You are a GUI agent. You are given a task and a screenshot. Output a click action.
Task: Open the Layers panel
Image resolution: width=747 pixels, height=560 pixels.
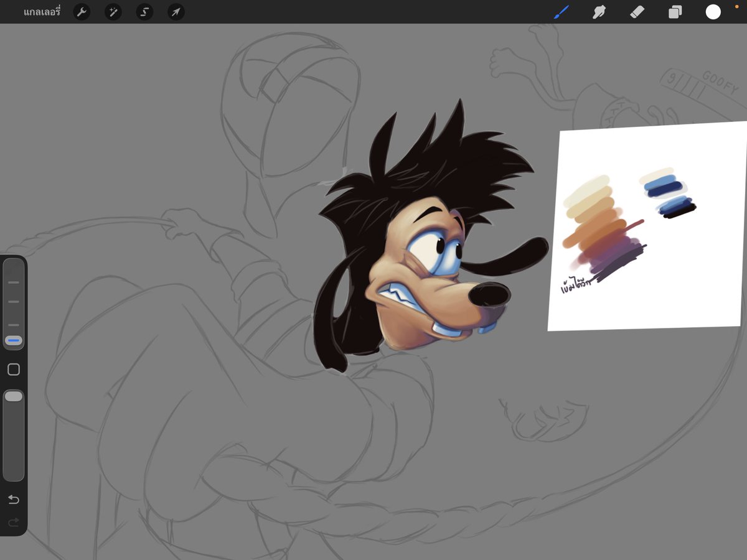(675, 12)
